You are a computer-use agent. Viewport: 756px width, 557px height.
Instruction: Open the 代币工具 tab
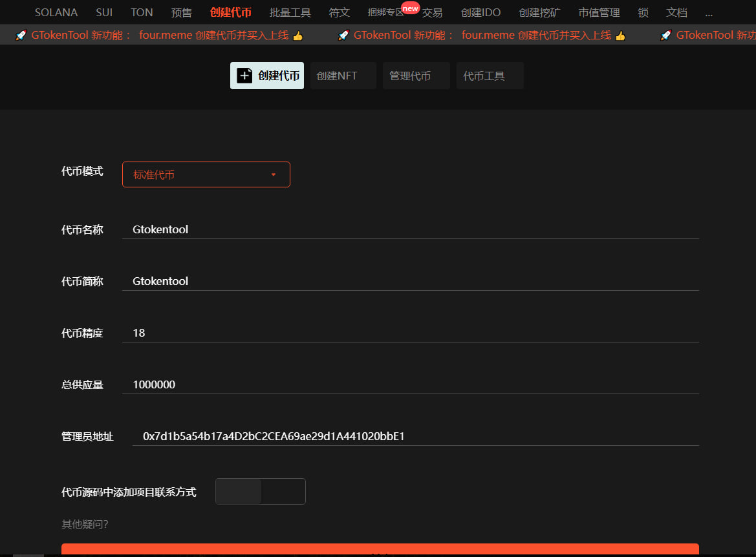point(490,76)
